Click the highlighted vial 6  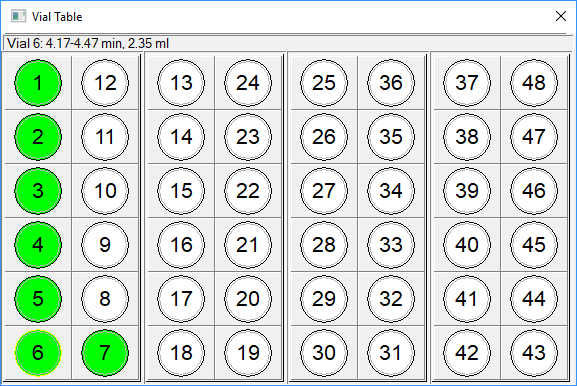click(x=38, y=353)
